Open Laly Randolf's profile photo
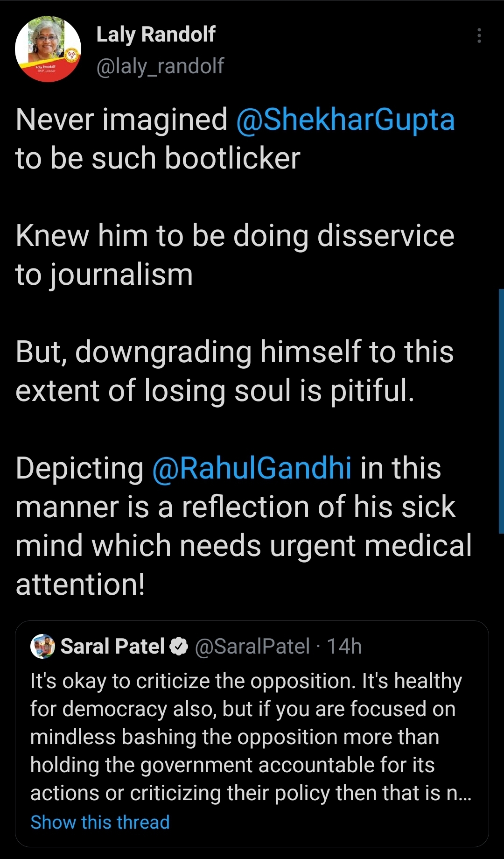Image resolution: width=504 pixels, height=859 pixels. pyautogui.click(x=48, y=49)
